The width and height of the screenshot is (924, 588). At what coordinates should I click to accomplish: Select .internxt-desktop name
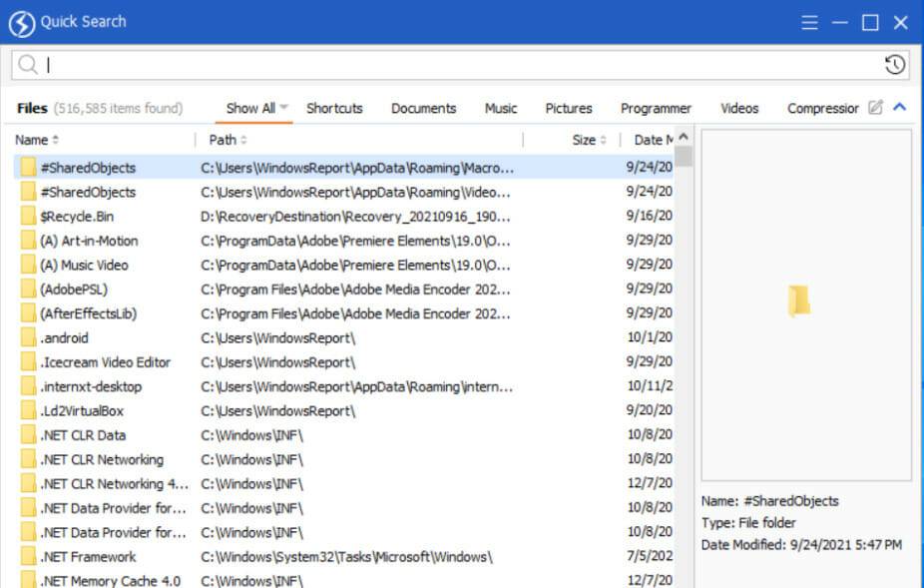(91, 387)
